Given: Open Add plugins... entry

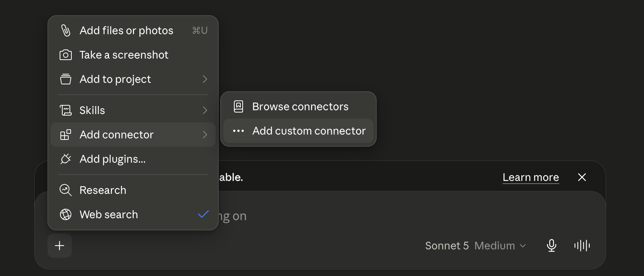Looking at the screenshot, I should [133, 159].
